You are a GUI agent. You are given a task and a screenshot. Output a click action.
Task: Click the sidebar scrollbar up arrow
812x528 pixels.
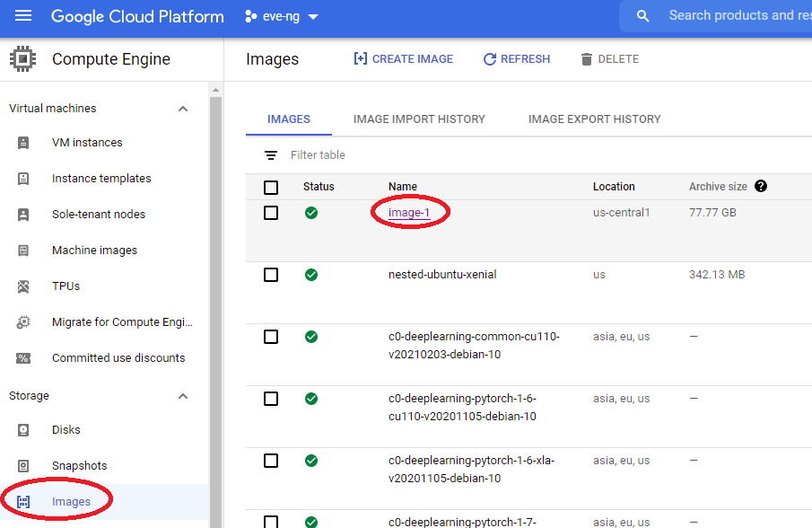point(216,91)
